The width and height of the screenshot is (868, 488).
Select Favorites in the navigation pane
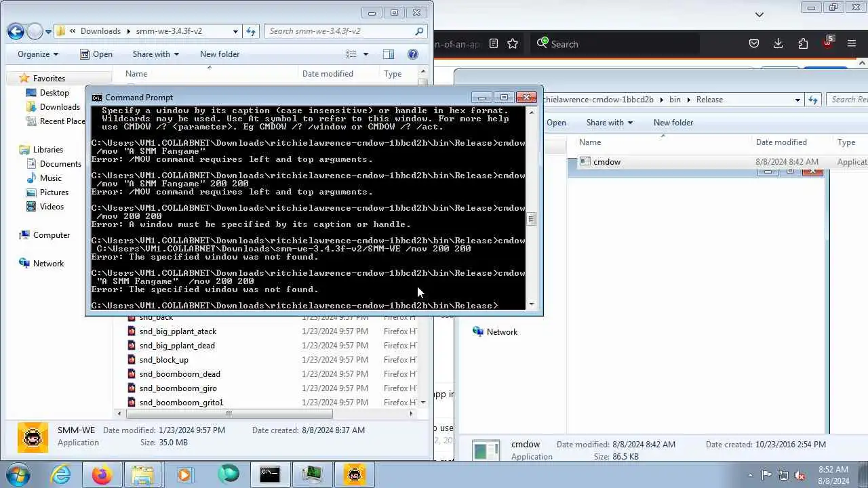point(49,79)
